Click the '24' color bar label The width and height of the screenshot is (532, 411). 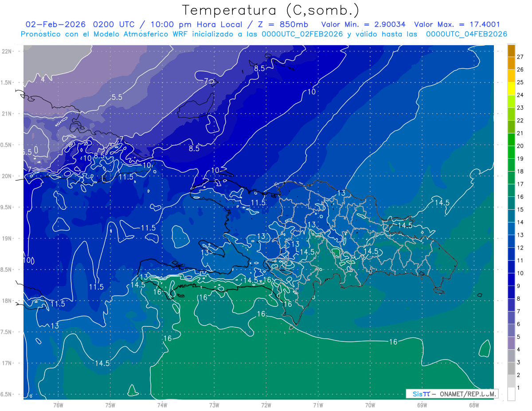[520, 95]
